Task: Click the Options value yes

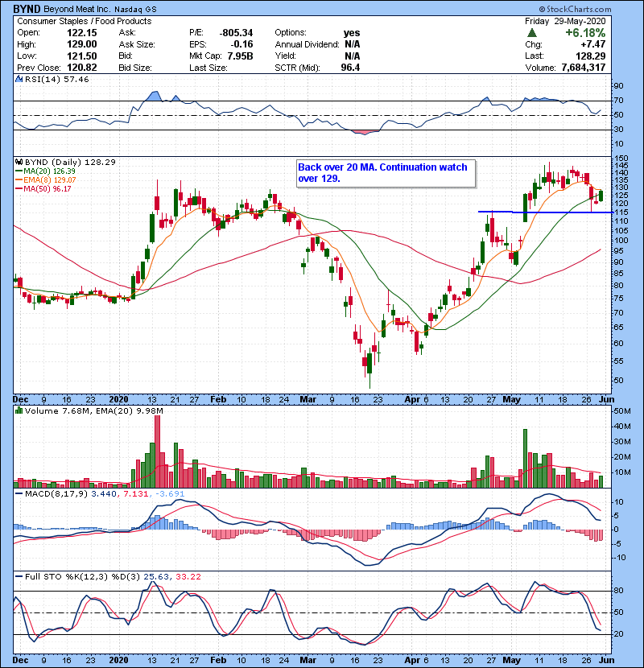Action: 352,33
